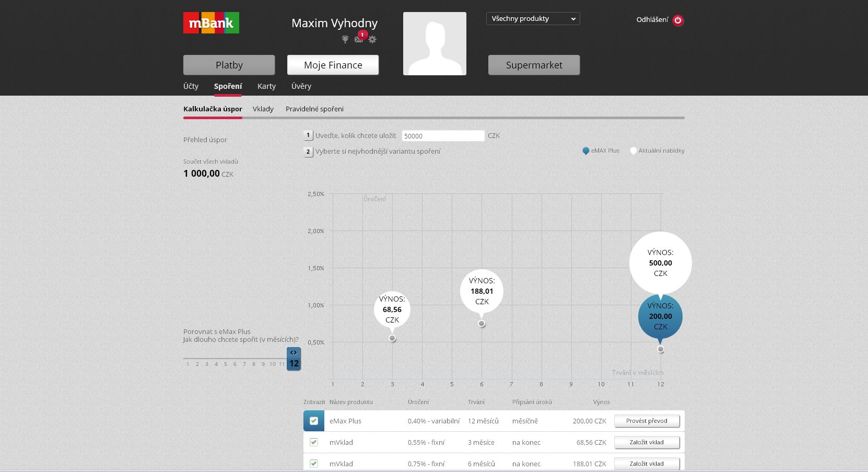The height and width of the screenshot is (472, 868).
Task: Open messages envelope with notification badge
Action: [359, 39]
